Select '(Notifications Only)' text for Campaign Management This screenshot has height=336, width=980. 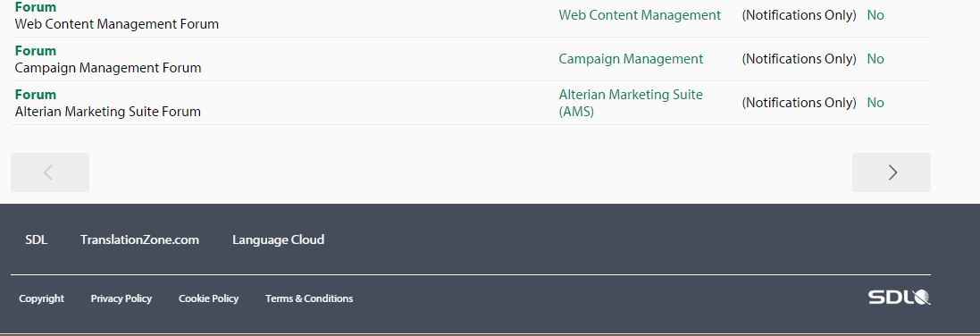coord(799,59)
